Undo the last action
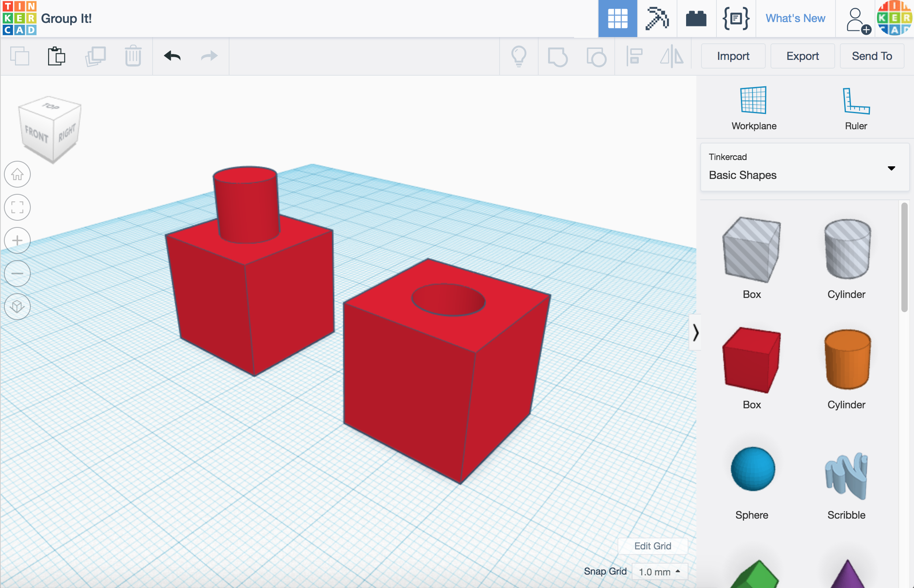The width and height of the screenshot is (914, 588). pyautogui.click(x=172, y=56)
